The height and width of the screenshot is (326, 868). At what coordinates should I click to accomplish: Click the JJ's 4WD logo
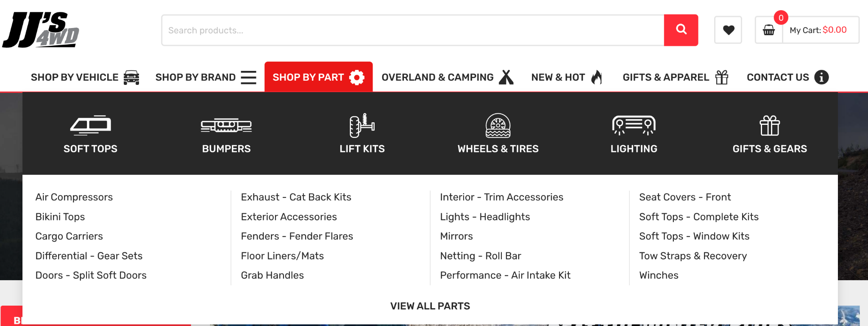tap(41, 30)
